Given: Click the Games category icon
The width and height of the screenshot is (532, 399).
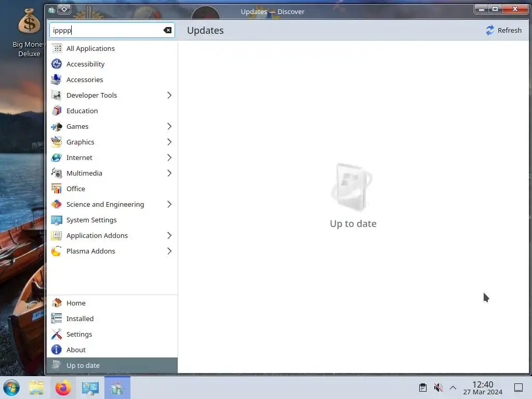Looking at the screenshot, I should [x=57, y=127].
